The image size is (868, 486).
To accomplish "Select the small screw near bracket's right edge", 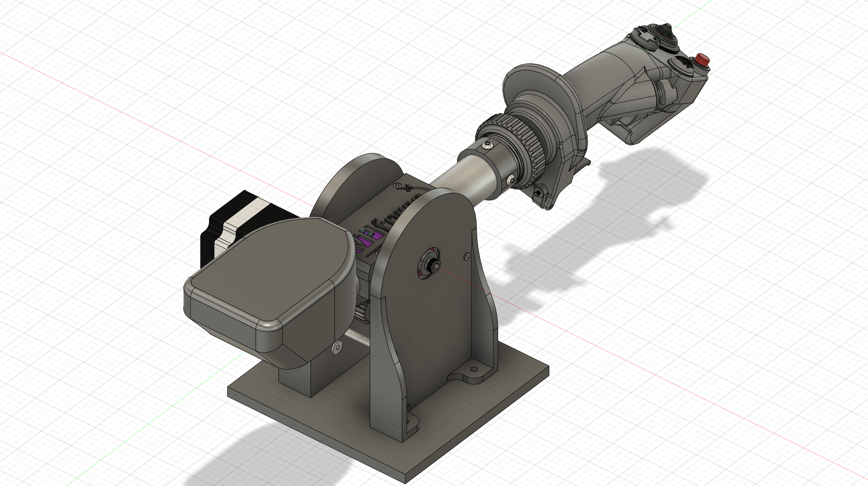I will tap(467, 256).
